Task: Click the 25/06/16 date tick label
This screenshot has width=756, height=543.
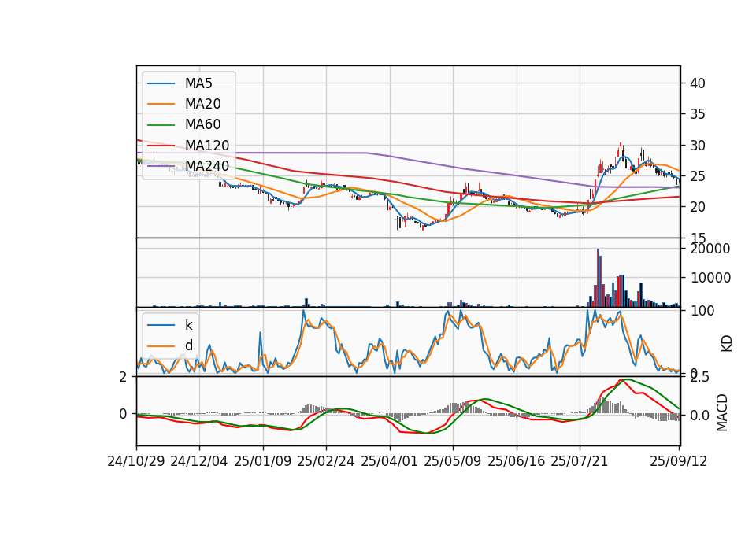Action: click(517, 461)
